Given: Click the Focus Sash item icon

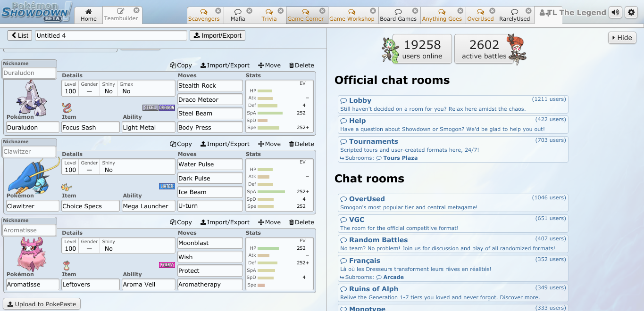Looking at the screenshot, I should pyautogui.click(x=67, y=107).
